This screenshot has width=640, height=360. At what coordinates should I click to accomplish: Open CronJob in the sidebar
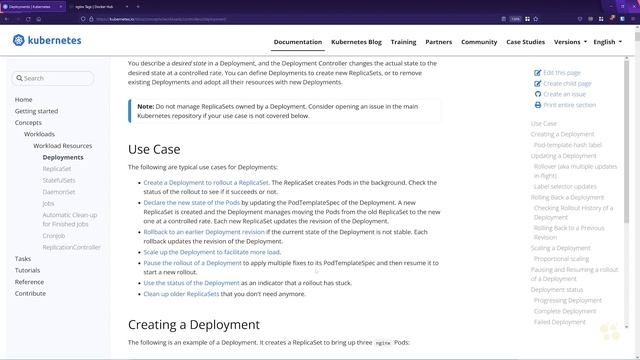click(x=54, y=236)
